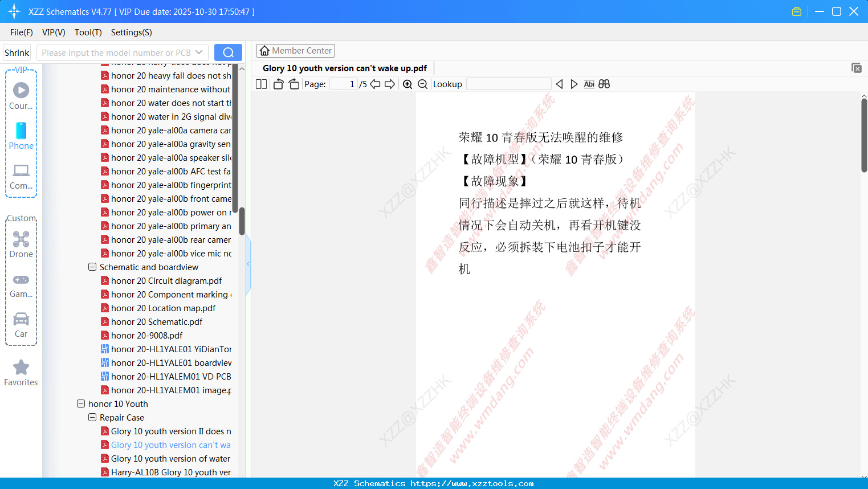Select the Phone category icon

(x=21, y=136)
